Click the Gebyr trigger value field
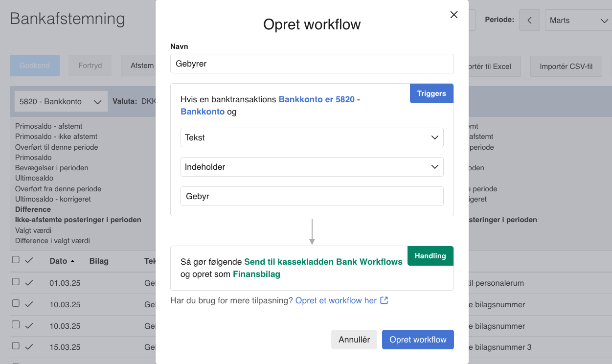This screenshot has width=612, height=364. point(312,196)
